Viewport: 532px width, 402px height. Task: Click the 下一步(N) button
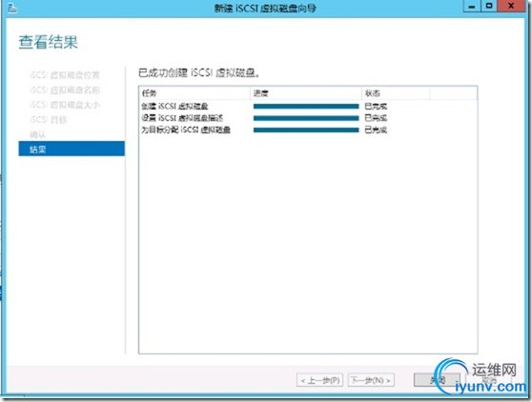(x=371, y=380)
